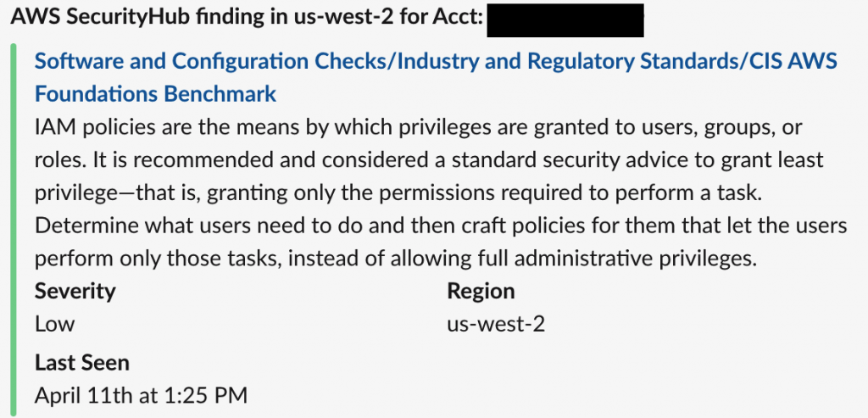Click the 'Determine what users need' line
Viewport: 868px width, 418px height.
tap(441, 226)
